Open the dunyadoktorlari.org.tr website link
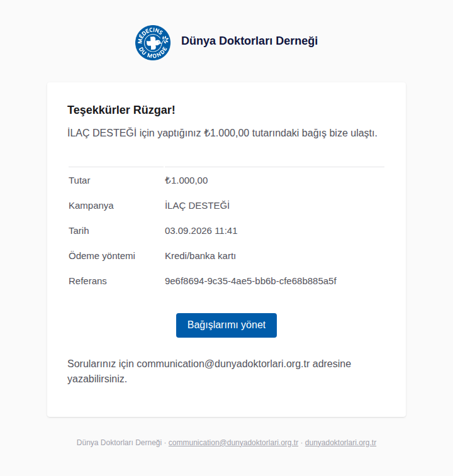This screenshot has height=476, width=453. coord(340,443)
